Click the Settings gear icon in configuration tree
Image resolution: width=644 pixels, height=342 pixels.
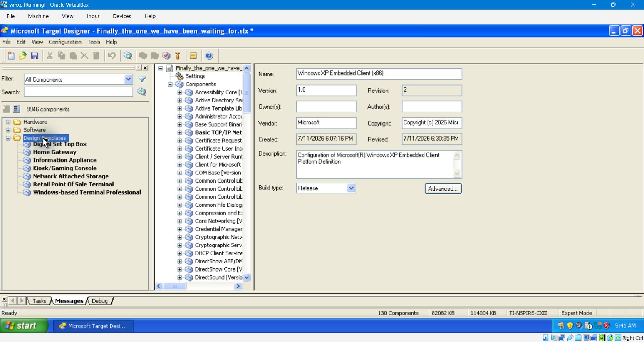(180, 76)
